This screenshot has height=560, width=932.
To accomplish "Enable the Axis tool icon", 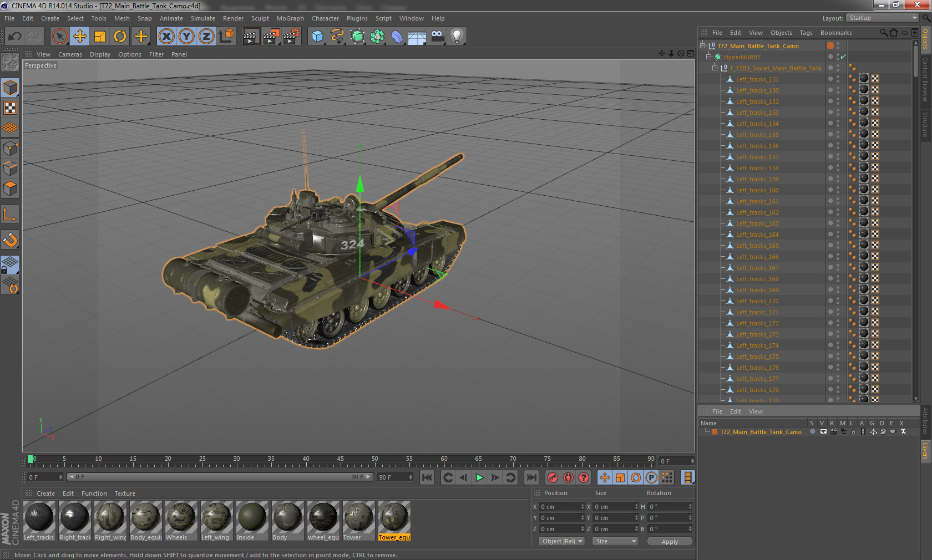I will 11,214.
